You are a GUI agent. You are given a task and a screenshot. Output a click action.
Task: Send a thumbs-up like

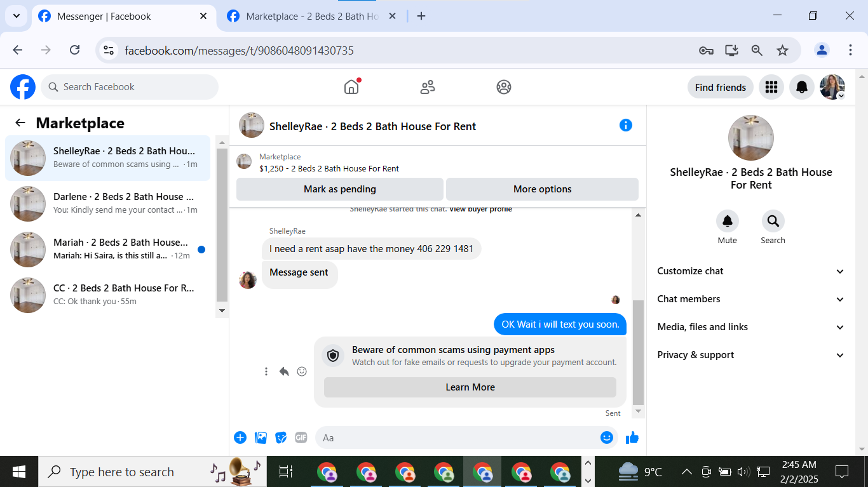[632, 437]
